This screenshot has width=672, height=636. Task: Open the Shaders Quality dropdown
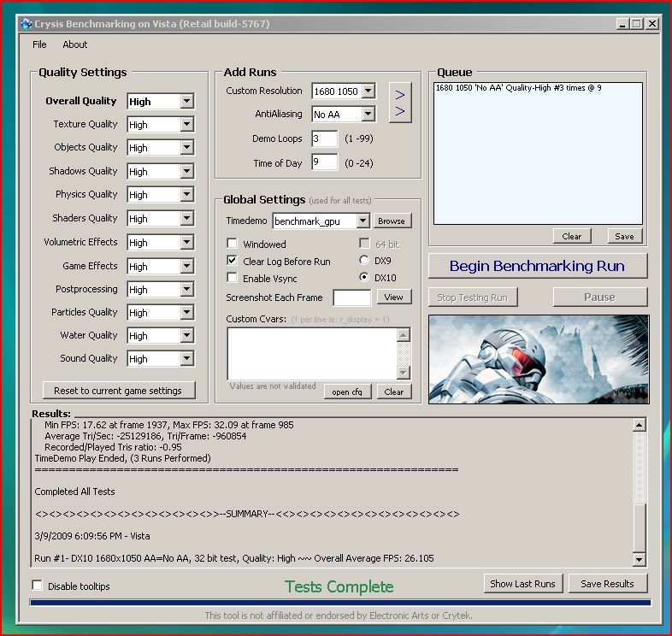186,219
